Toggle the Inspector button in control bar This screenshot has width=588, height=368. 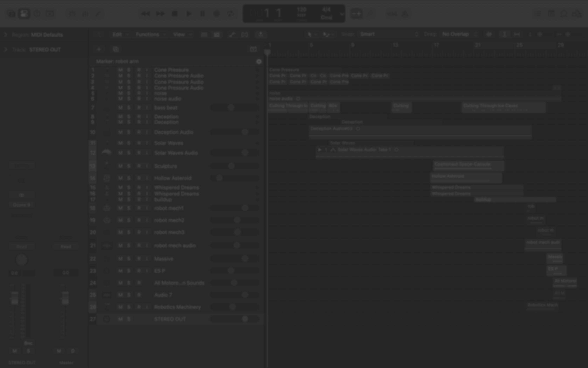[24, 14]
